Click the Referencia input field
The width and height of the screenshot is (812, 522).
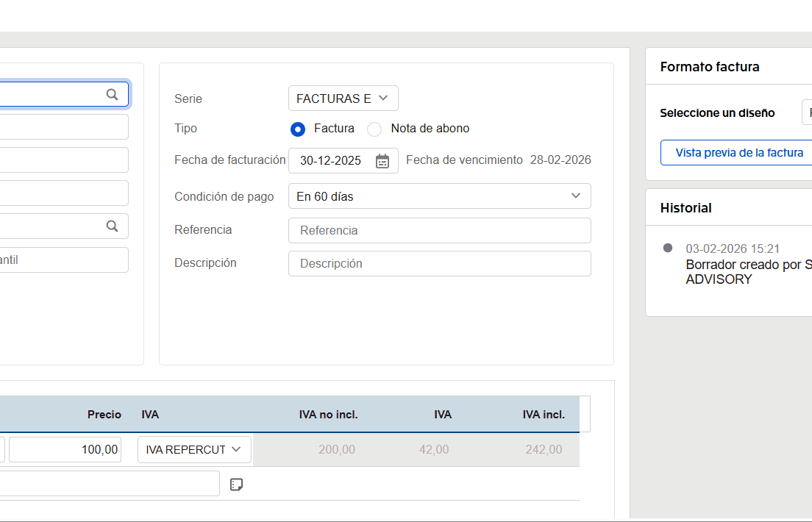(439, 230)
